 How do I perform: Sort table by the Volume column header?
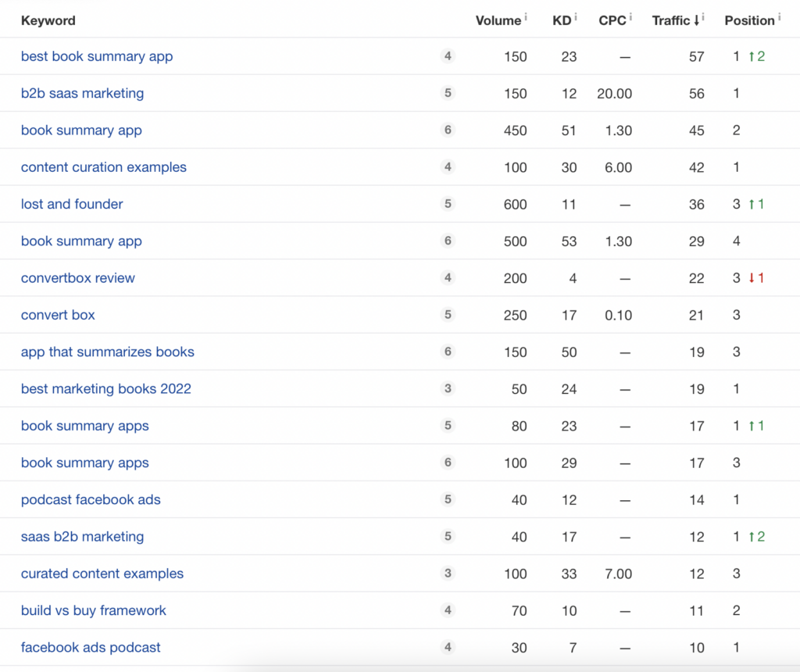pos(498,21)
